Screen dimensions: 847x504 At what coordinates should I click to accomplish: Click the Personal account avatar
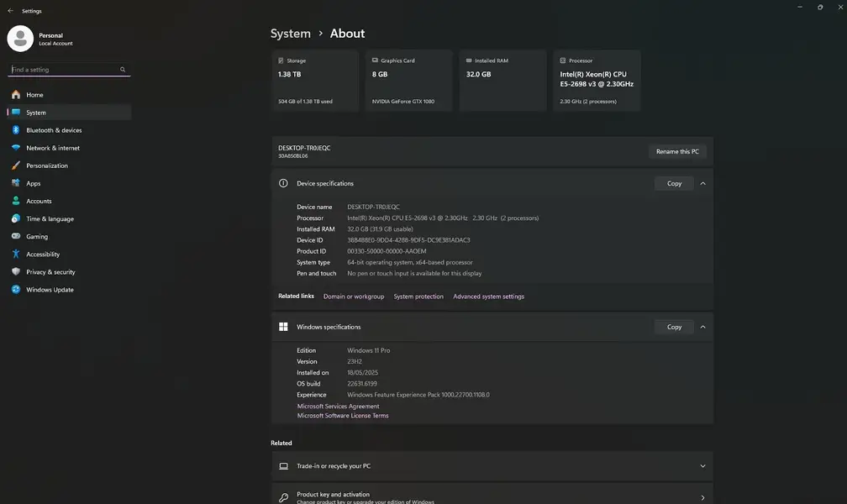point(20,39)
